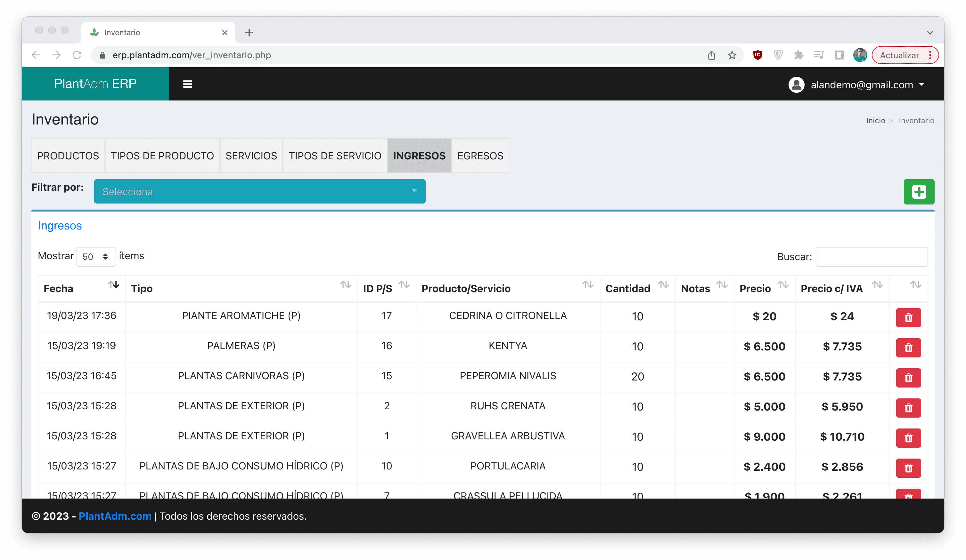Click the green add new ingreso button

pyautogui.click(x=919, y=191)
